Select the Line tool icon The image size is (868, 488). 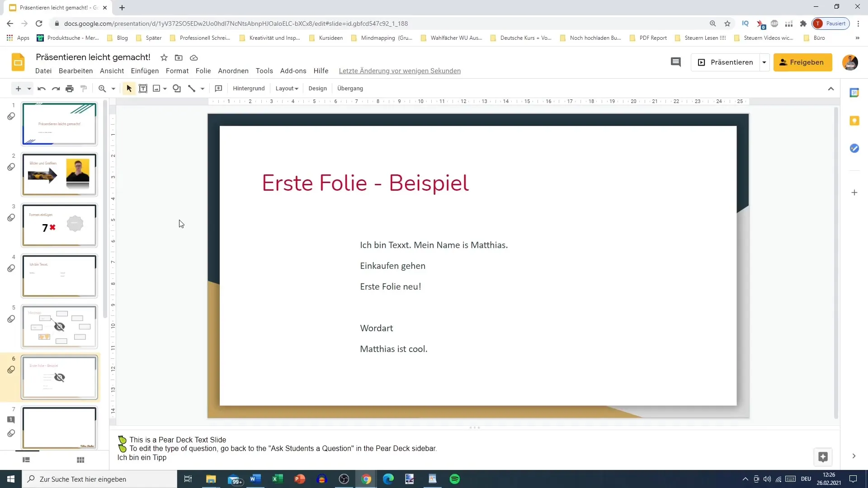coord(191,88)
